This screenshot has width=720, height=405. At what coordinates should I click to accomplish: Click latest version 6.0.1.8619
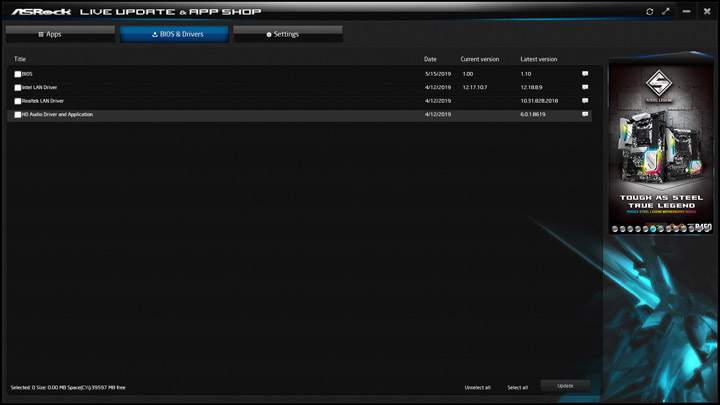tap(533, 114)
